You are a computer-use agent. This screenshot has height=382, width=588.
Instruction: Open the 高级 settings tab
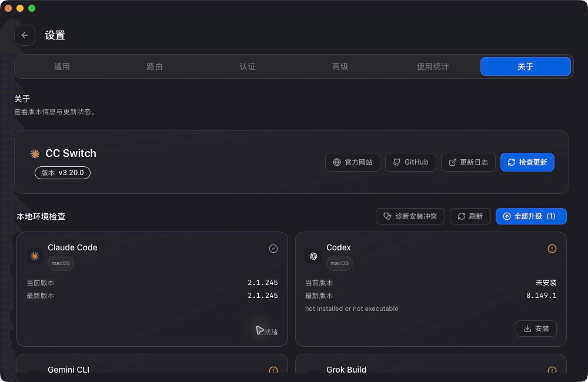pyautogui.click(x=340, y=66)
